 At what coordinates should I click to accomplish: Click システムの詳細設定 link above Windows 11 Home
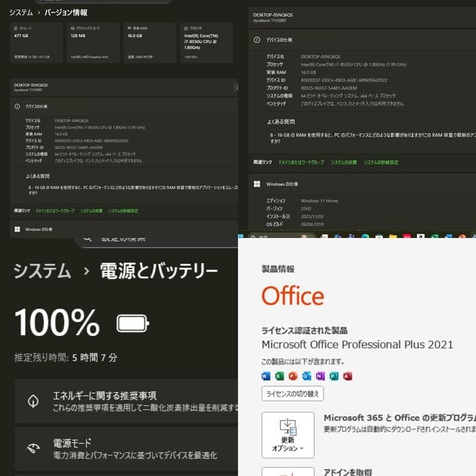(381, 163)
